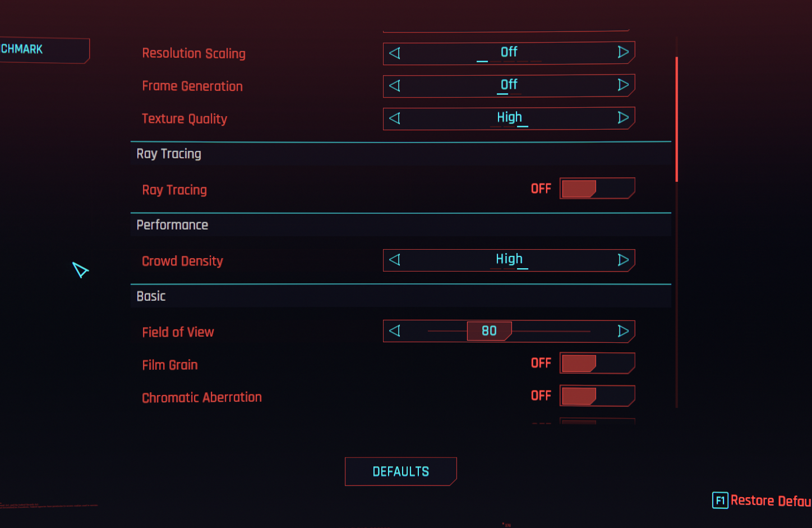Raise Texture Quality with right arrow
Screen dimensions: 812x528
(622, 117)
